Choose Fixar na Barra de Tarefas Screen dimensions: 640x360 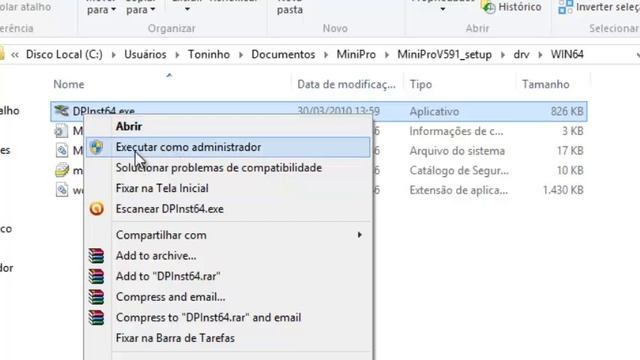pos(228,338)
